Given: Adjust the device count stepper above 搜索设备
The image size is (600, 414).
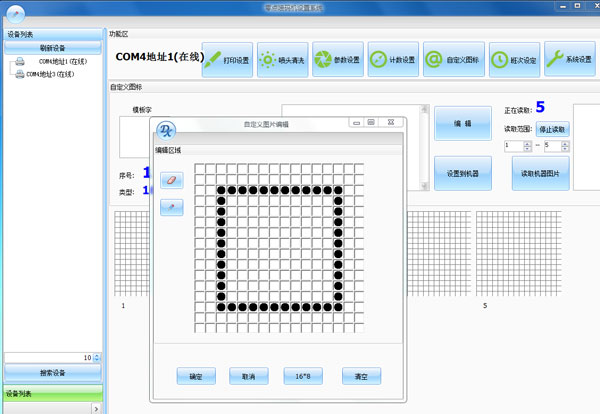Looking at the screenshot, I should [97, 357].
